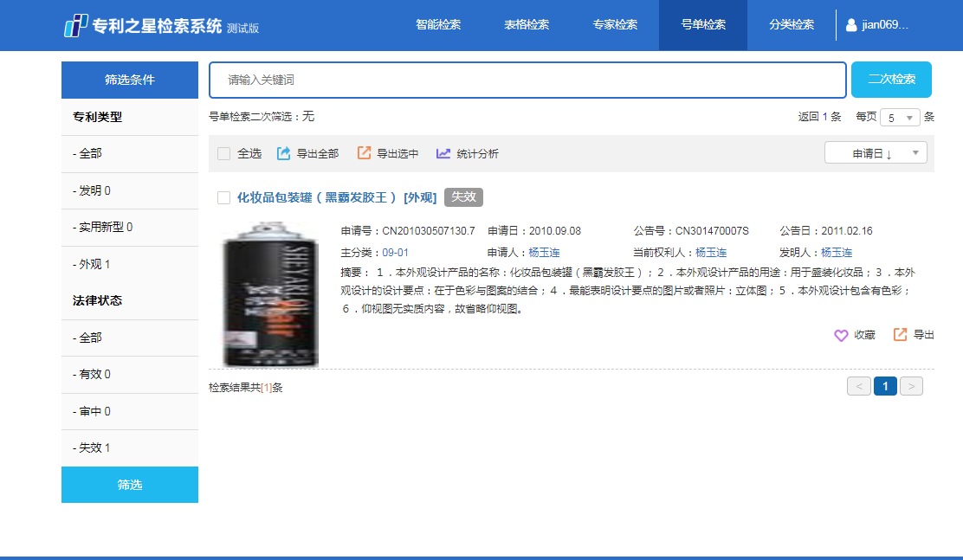The width and height of the screenshot is (963, 560).
Task: Click the export all (导出全部) icon
Action: pyautogui.click(x=283, y=153)
